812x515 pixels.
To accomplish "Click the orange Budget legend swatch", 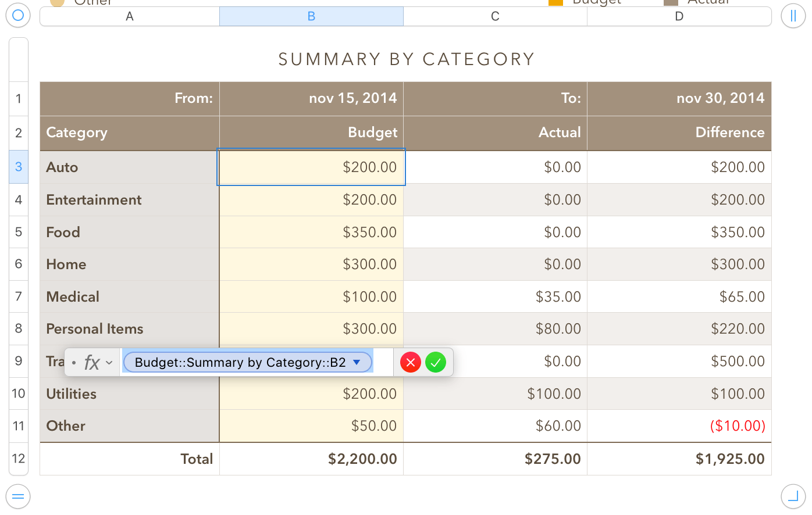I will click(x=555, y=2).
